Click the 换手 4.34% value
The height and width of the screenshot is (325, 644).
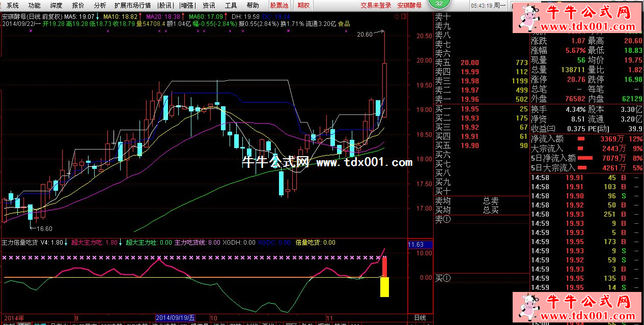(x=575, y=109)
